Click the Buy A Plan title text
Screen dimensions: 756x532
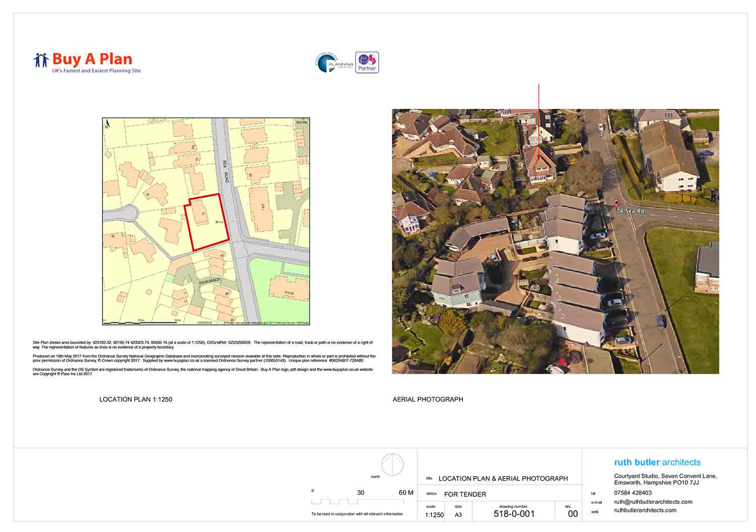coord(92,59)
